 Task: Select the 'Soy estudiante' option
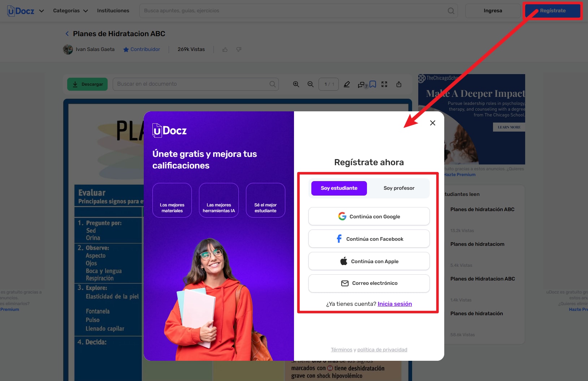[339, 188]
